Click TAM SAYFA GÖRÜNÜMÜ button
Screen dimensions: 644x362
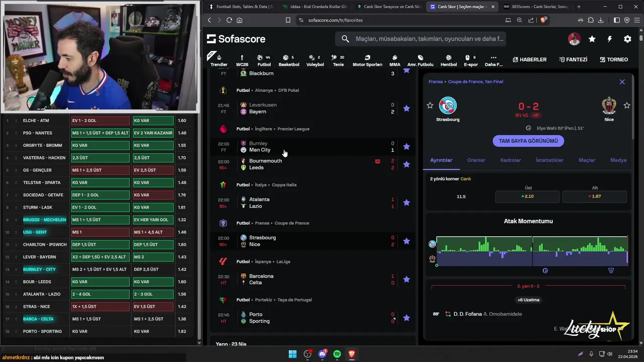coord(528,141)
